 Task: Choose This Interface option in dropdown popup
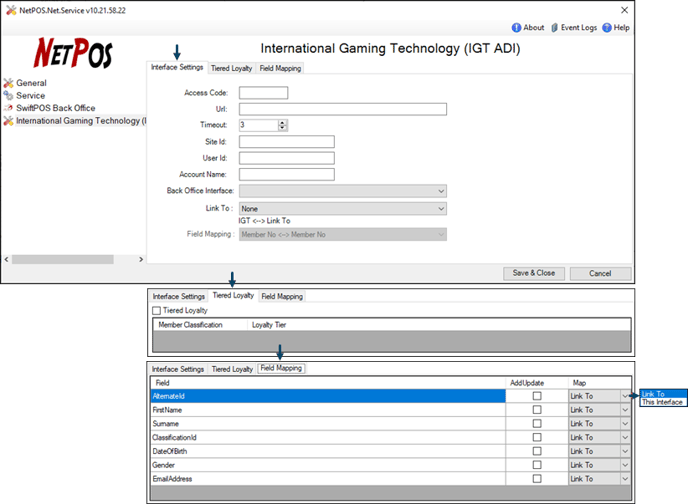tap(663, 402)
